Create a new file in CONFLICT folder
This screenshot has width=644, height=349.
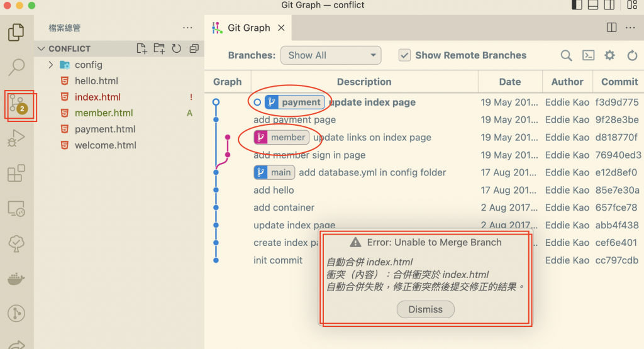coord(142,48)
